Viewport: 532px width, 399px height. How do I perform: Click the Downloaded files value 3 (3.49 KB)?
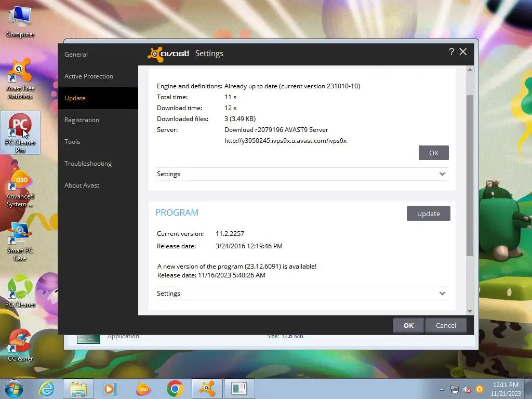(240, 119)
